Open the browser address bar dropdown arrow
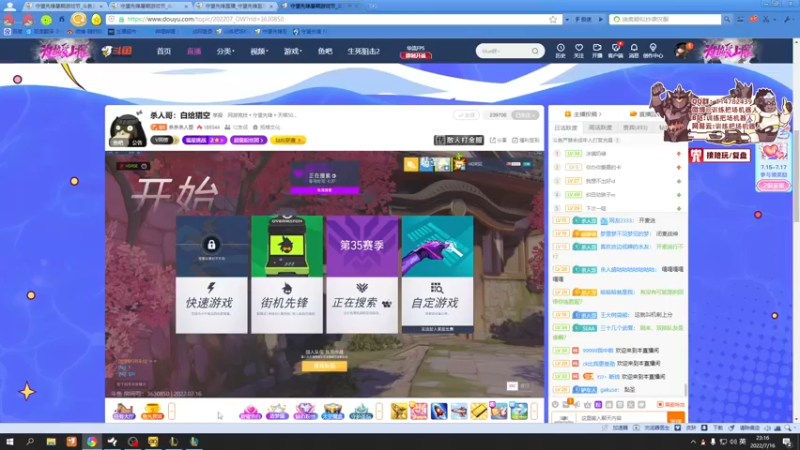 tap(567, 19)
